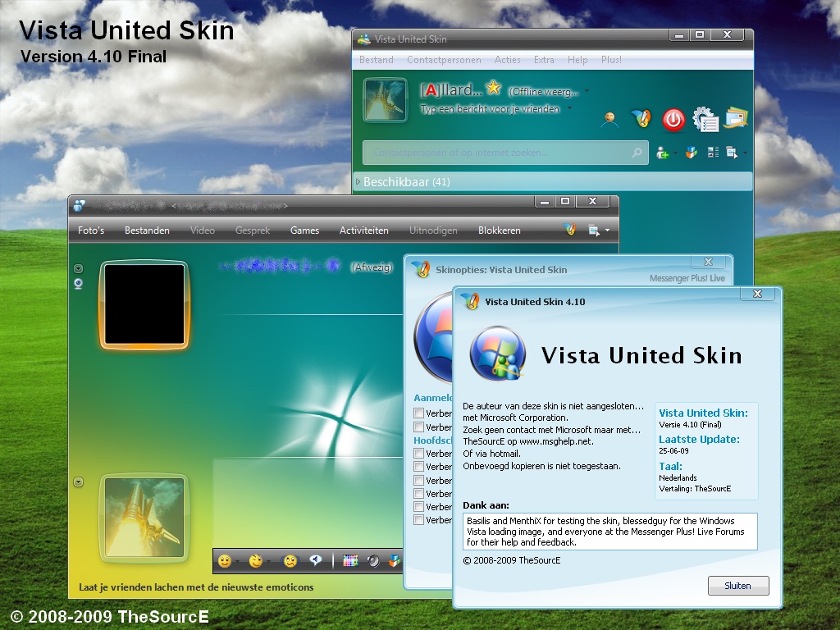Click the red power button icon
840x630 pixels.
coord(673,120)
